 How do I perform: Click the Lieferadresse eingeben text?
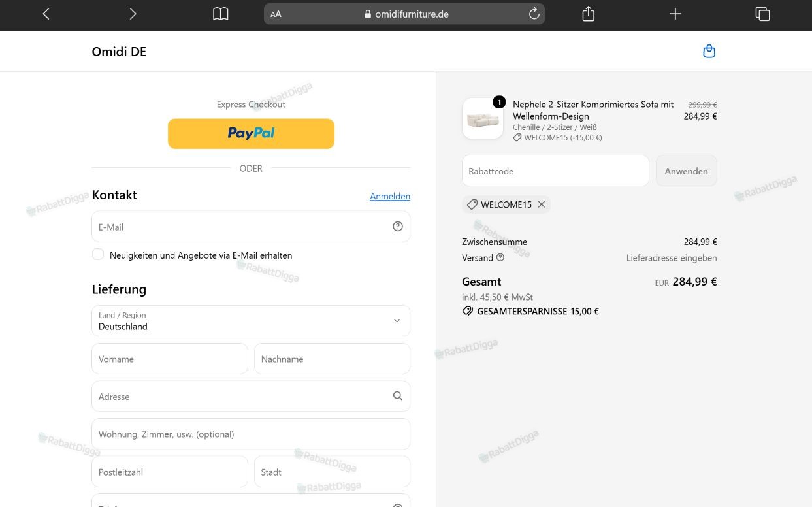[x=672, y=258]
